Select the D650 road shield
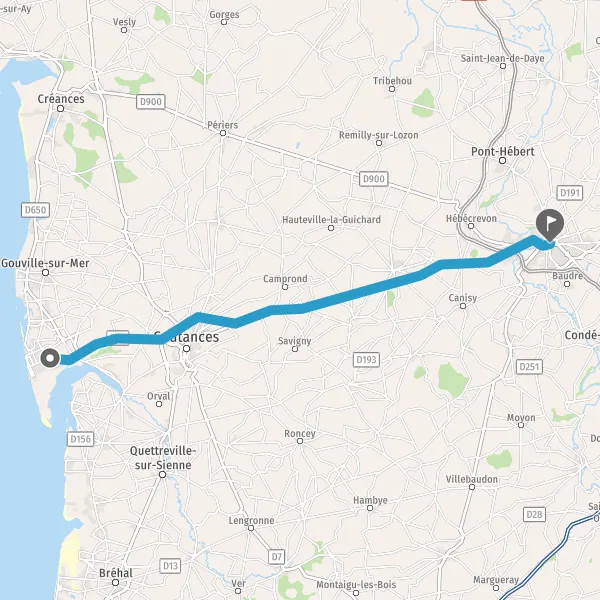Image resolution: width=600 pixels, height=600 pixels. 35,210
